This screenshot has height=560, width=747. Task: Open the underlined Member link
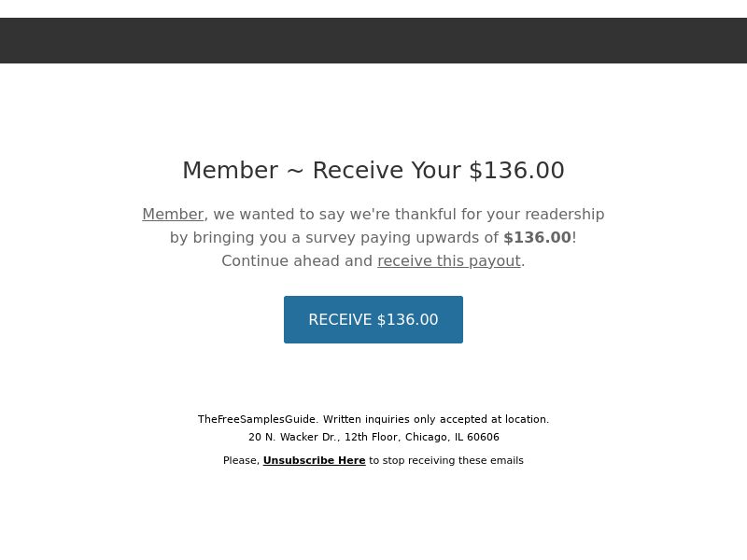(x=173, y=215)
